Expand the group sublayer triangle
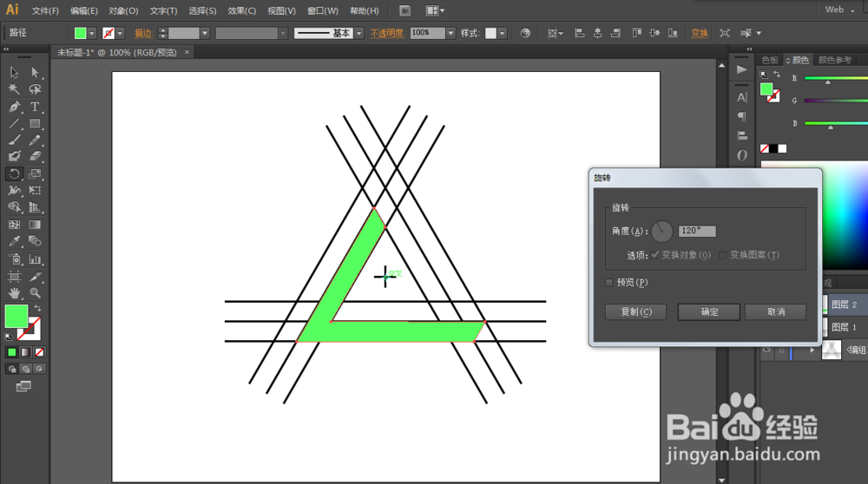Image resolution: width=868 pixels, height=484 pixels. (812, 350)
